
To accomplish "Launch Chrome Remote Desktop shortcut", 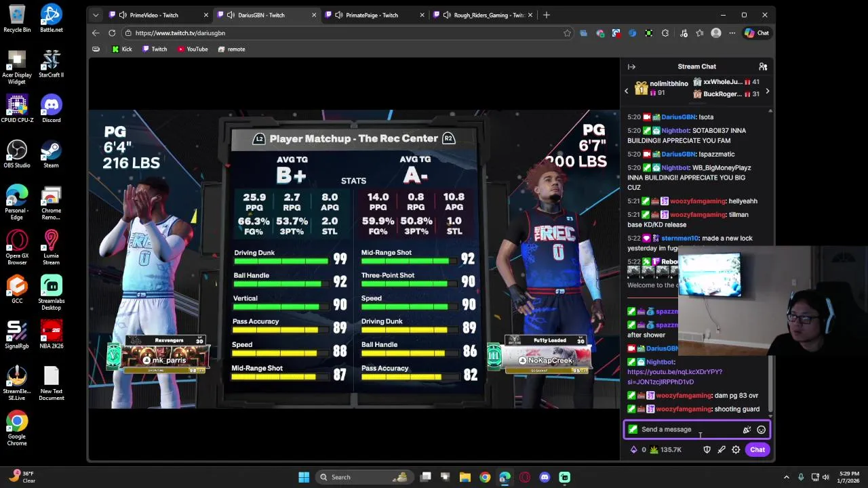I will 51,203.
